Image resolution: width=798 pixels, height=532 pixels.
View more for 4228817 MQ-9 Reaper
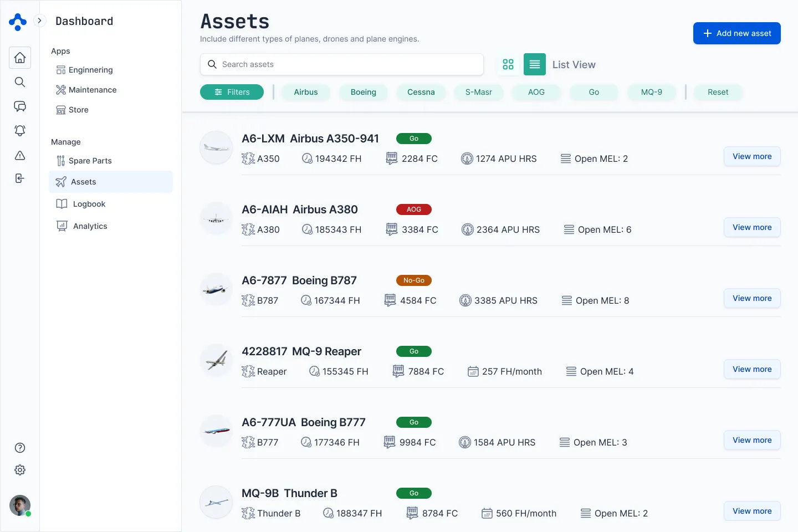click(x=752, y=369)
